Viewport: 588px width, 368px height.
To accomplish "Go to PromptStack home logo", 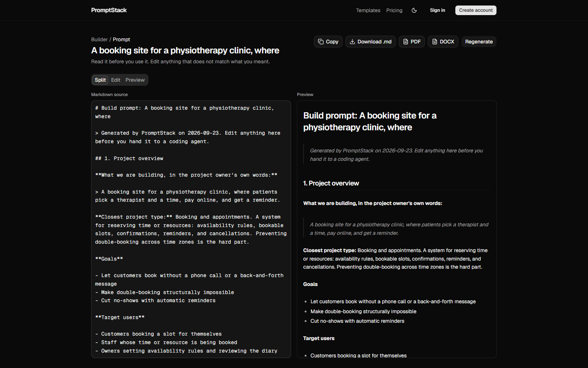I will [109, 10].
